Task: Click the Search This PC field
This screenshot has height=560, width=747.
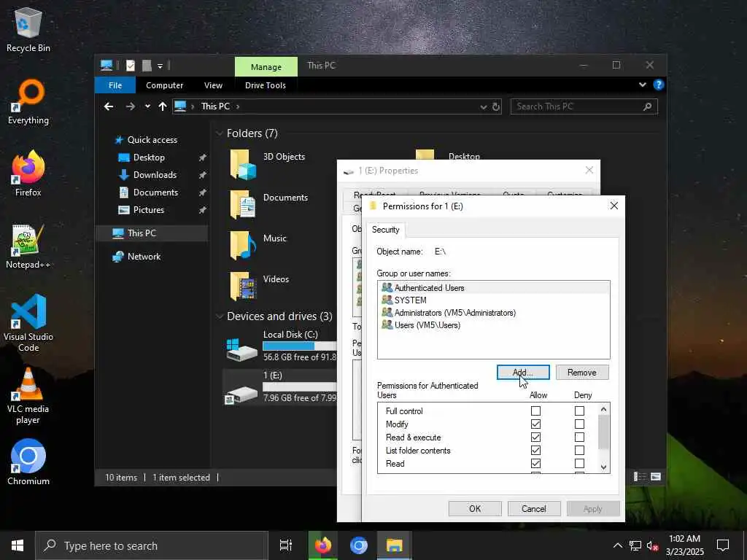Action: (x=584, y=106)
